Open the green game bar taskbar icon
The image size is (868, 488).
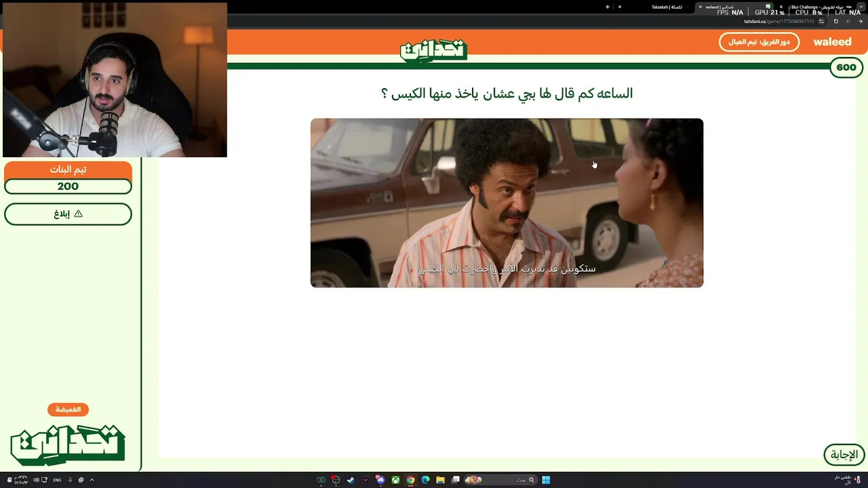pyautogui.click(x=321, y=480)
